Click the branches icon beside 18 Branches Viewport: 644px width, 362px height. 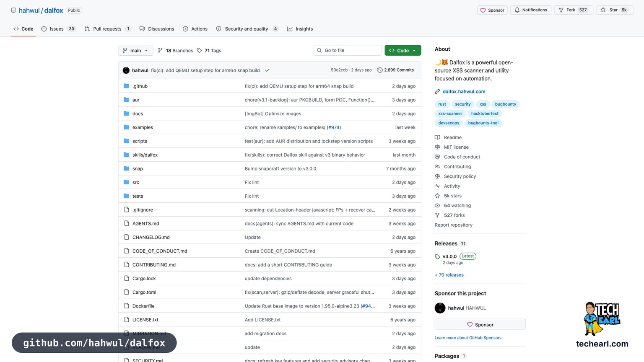pyautogui.click(x=160, y=50)
